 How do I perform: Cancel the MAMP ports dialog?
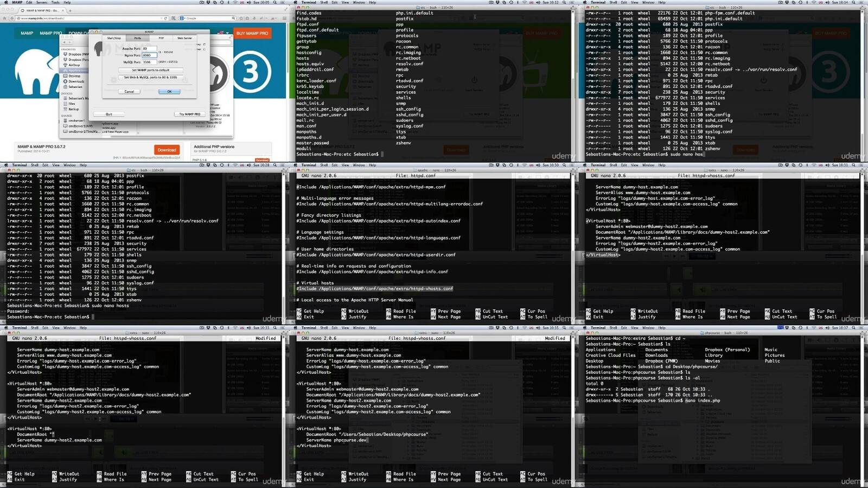coord(129,91)
